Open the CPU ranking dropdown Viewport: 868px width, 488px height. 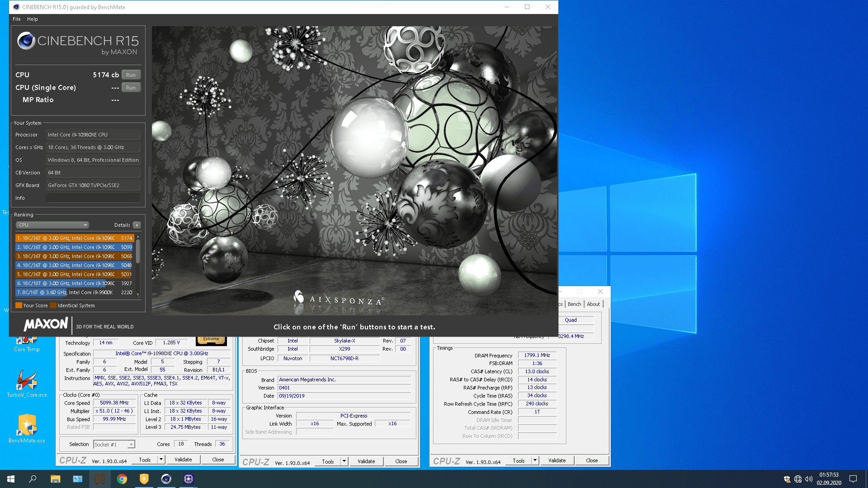click(x=52, y=225)
